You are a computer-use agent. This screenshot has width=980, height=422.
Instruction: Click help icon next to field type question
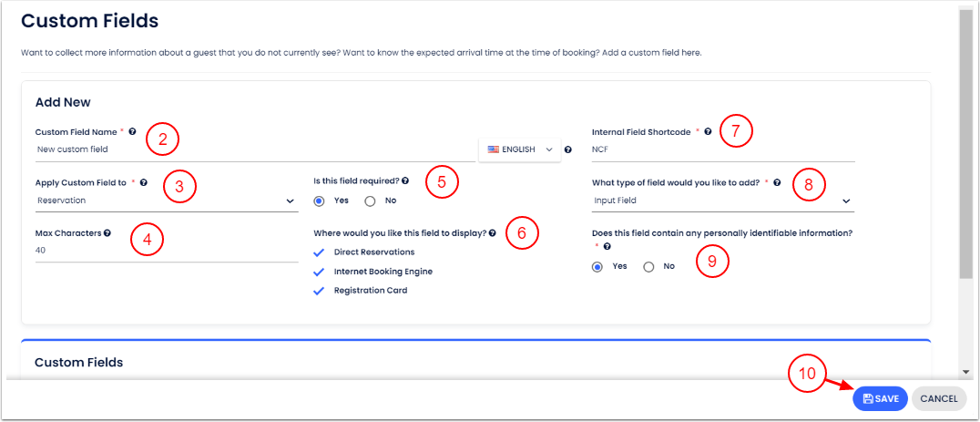pyautogui.click(x=777, y=182)
